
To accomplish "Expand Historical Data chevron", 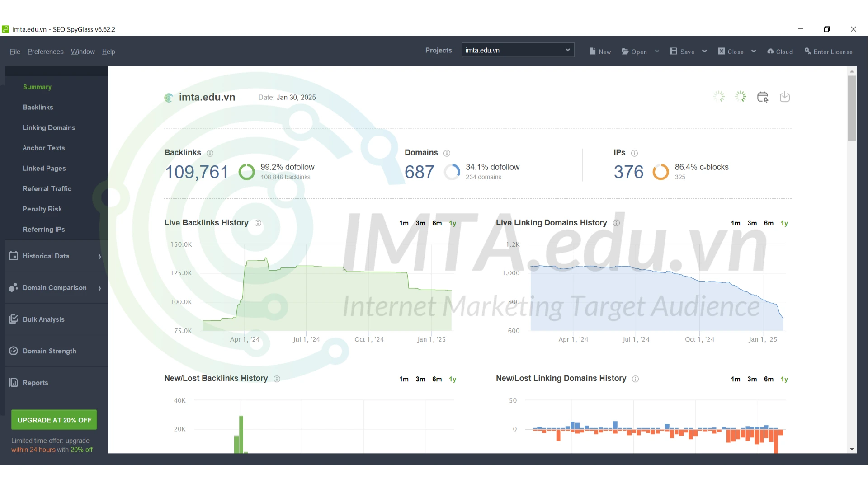I will tap(100, 256).
